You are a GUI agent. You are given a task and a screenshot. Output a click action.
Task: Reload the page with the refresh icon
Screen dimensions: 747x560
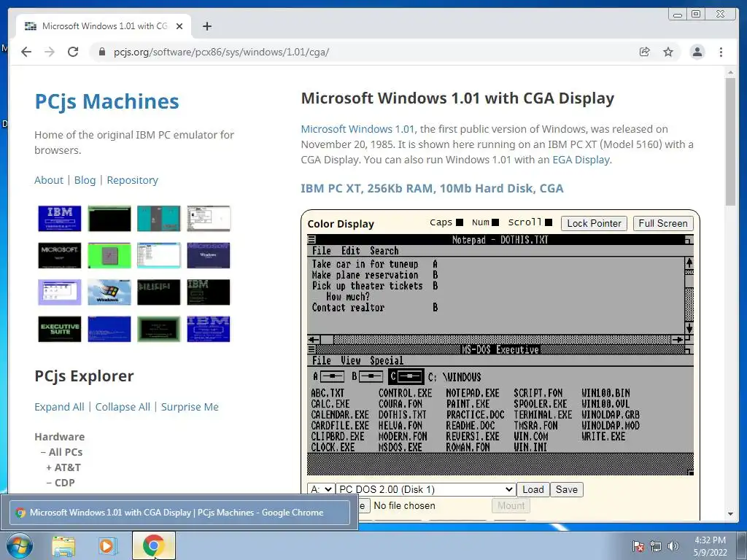click(x=73, y=52)
